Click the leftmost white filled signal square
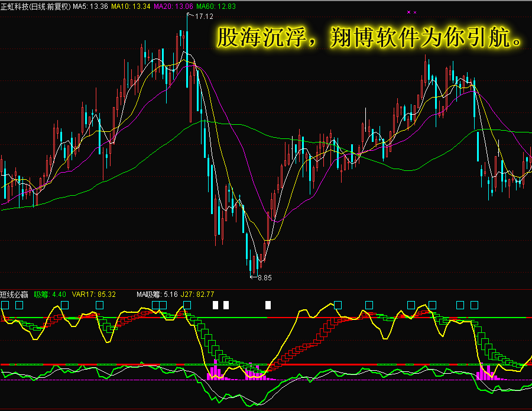The image size is (532, 411). click(215, 305)
